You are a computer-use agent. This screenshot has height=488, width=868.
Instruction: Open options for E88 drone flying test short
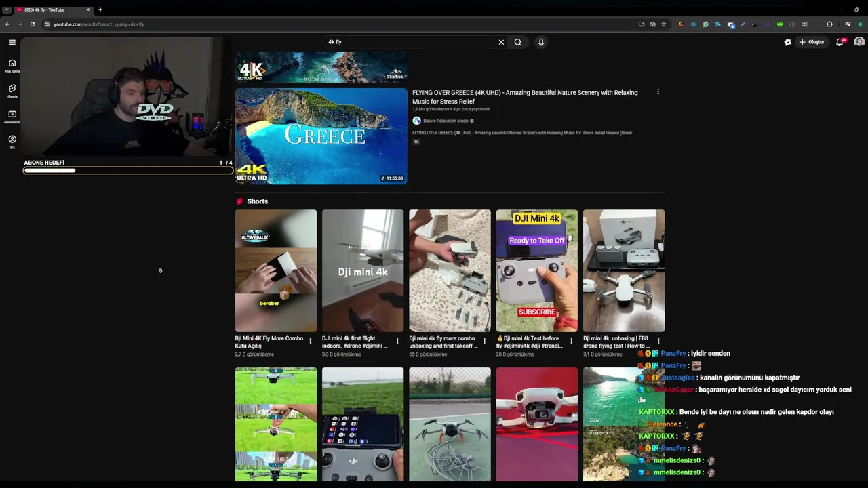click(x=658, y=341)
